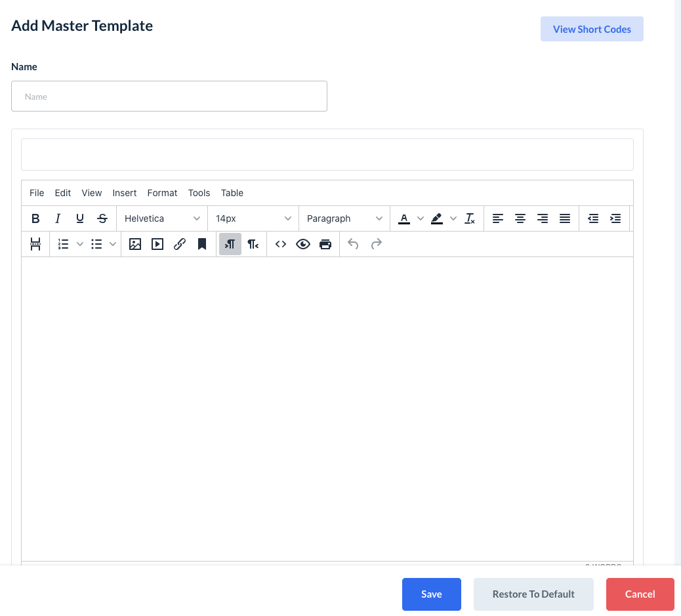Increase indent of paragraph

[615, 218]
